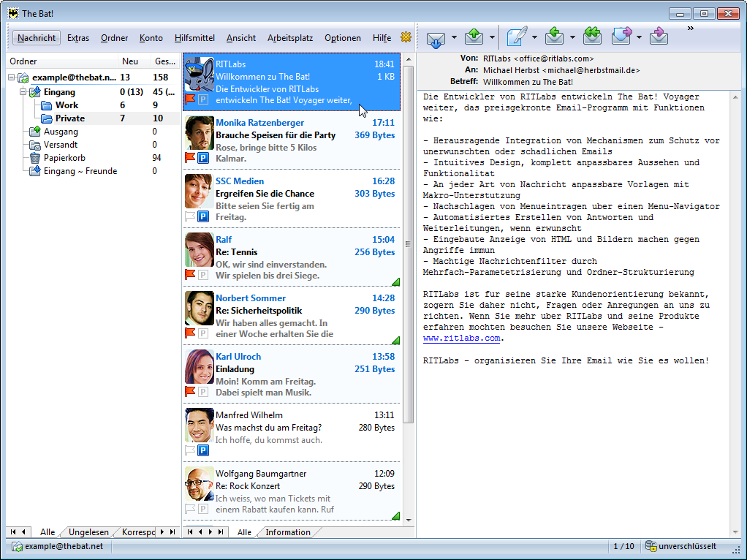The image size is (747, 560).
Task: Click the get new mail icon
Action: pos(436,37)
